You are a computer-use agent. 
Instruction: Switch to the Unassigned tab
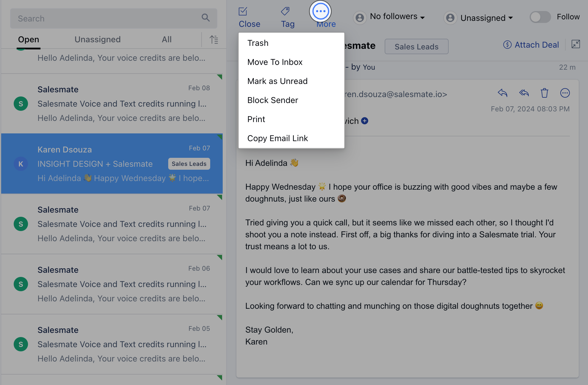(97, 40)
